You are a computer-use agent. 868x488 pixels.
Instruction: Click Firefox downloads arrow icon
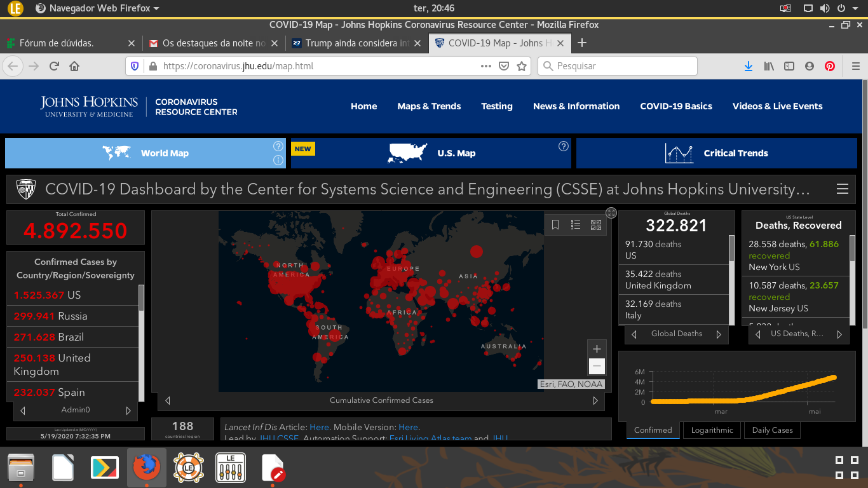(x=749, y=66)
